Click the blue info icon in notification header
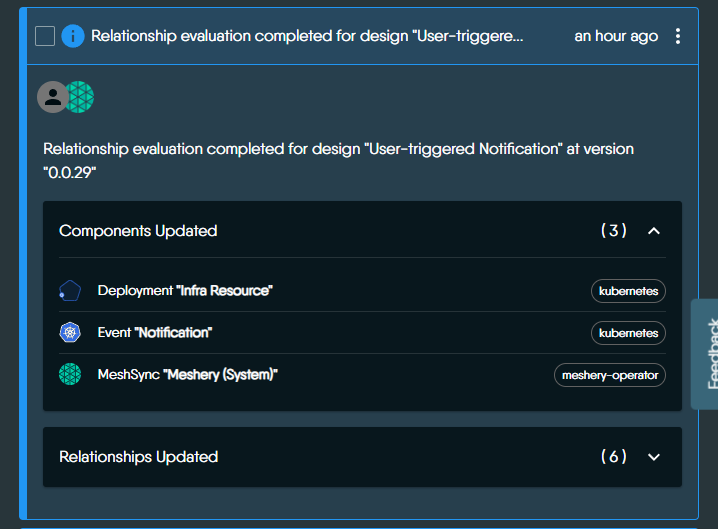This screenshot has height=529, width=718. [x=73, y=36]
